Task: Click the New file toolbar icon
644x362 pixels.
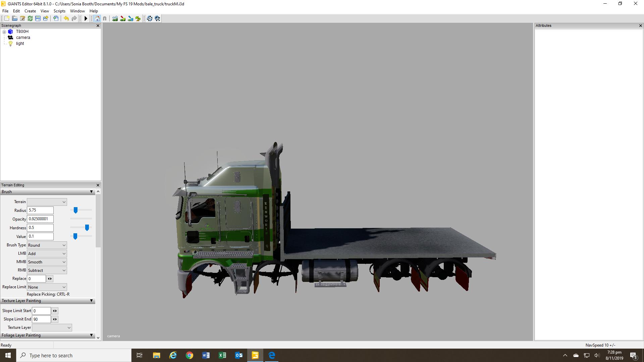Action: tap(7, 18)
